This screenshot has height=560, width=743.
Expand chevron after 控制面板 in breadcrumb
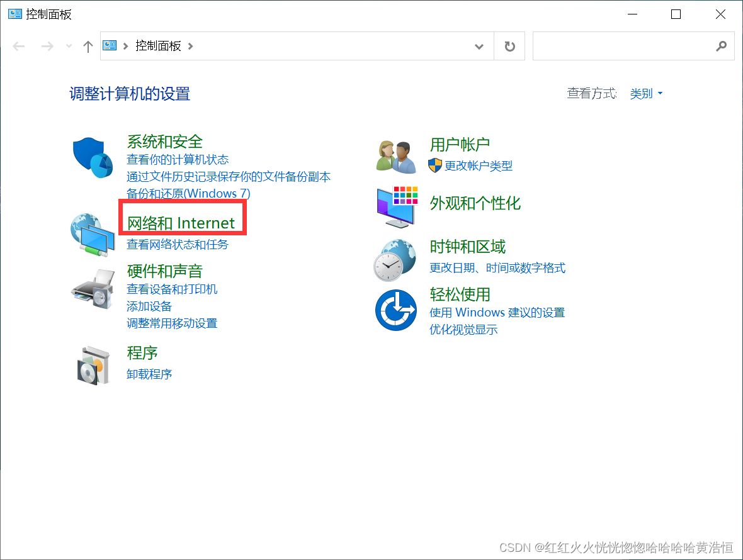pyautogui.click(x=191, y=46)
